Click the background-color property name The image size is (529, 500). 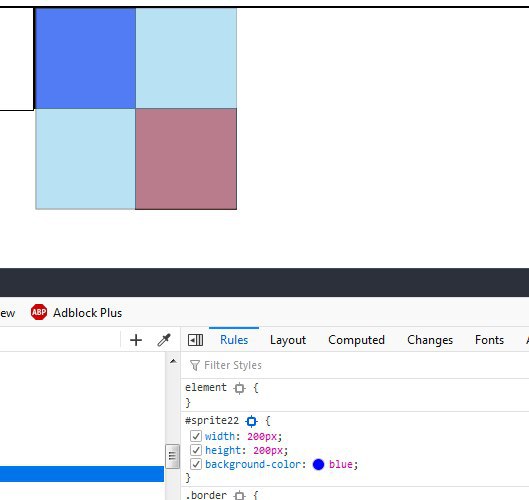pos(253,464)
